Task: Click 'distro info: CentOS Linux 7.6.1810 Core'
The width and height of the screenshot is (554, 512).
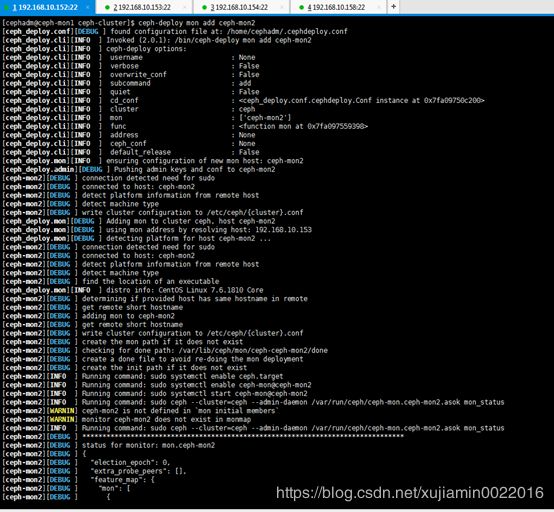Action: [x=133, y=290]
